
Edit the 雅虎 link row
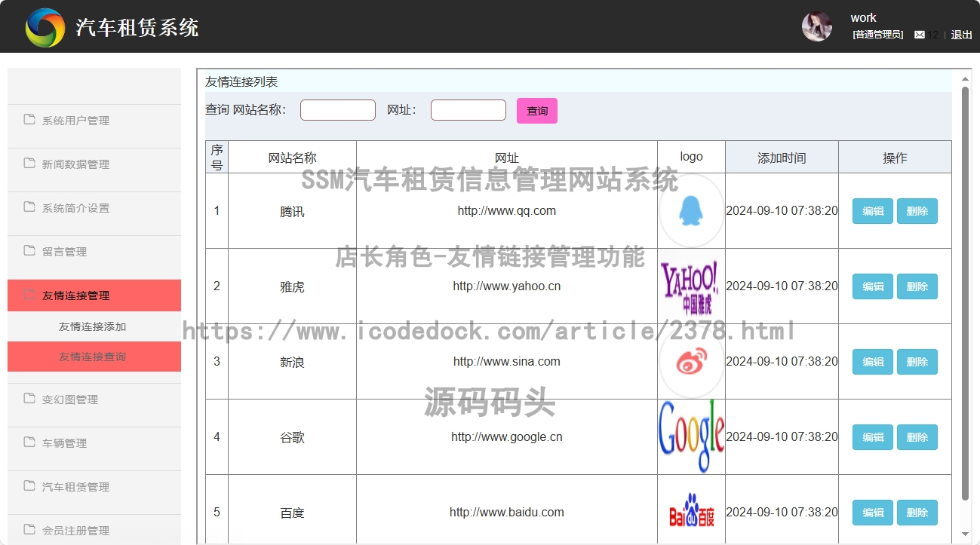(x=873, y=286)
